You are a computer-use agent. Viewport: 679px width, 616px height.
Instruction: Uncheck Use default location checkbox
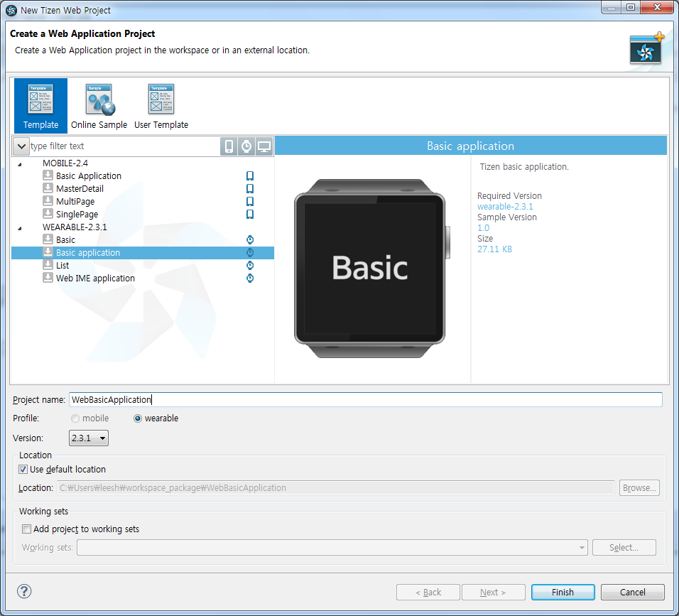[24, 469]
